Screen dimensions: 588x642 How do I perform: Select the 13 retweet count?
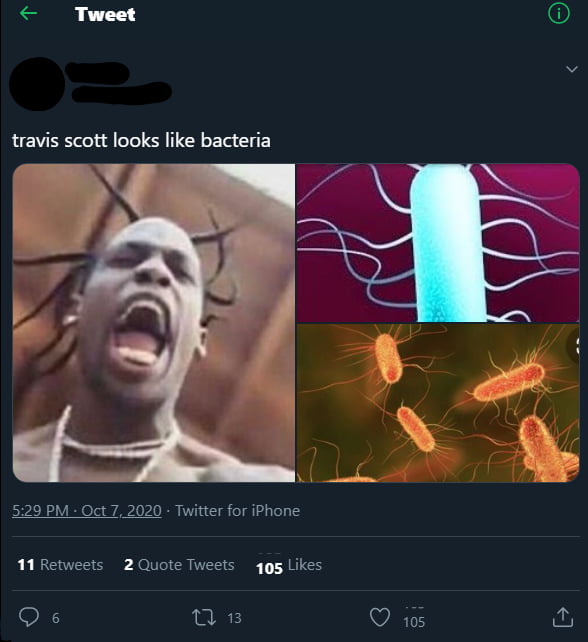point(235,618)
